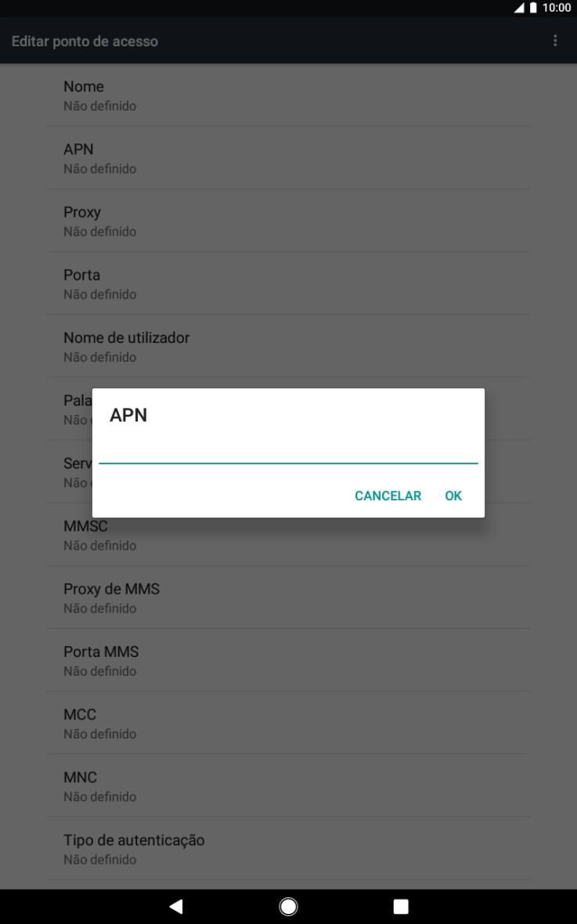Select the Nome setting entry
This screenshot has height=924, width=577.
288,95
